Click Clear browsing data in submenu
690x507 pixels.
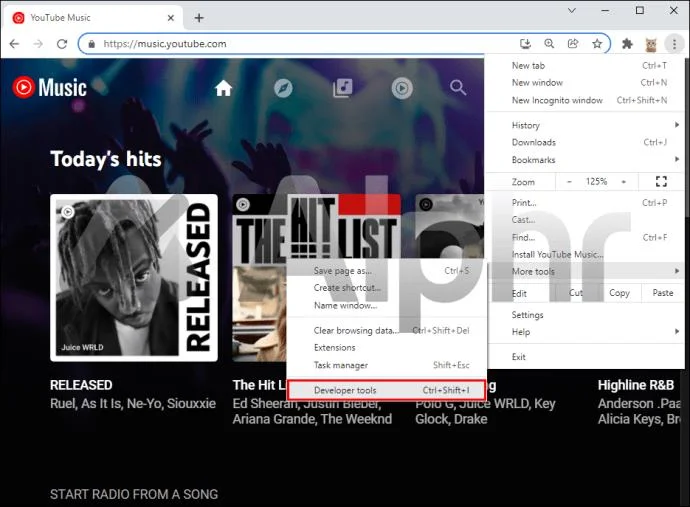click(x=386, y=331)
